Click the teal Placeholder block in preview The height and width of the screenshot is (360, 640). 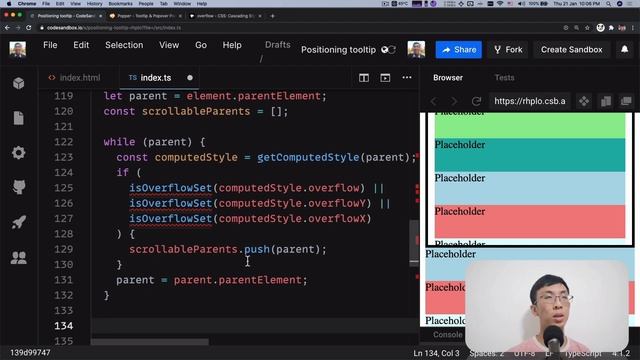(x=530, y=155)
